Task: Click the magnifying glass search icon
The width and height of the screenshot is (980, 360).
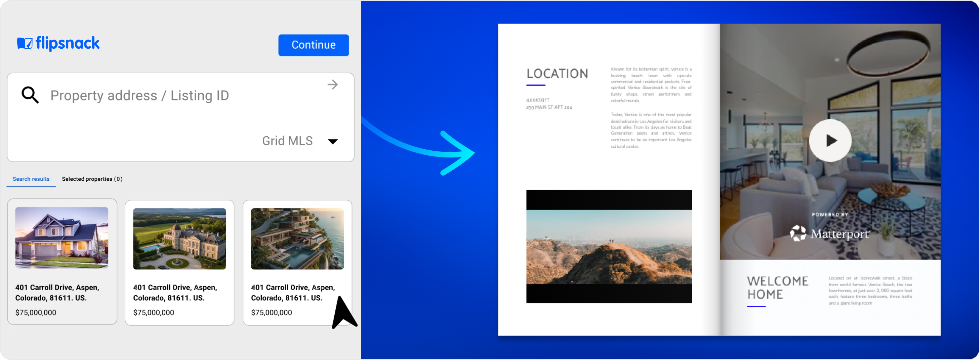Action: [x=30, y=95]
